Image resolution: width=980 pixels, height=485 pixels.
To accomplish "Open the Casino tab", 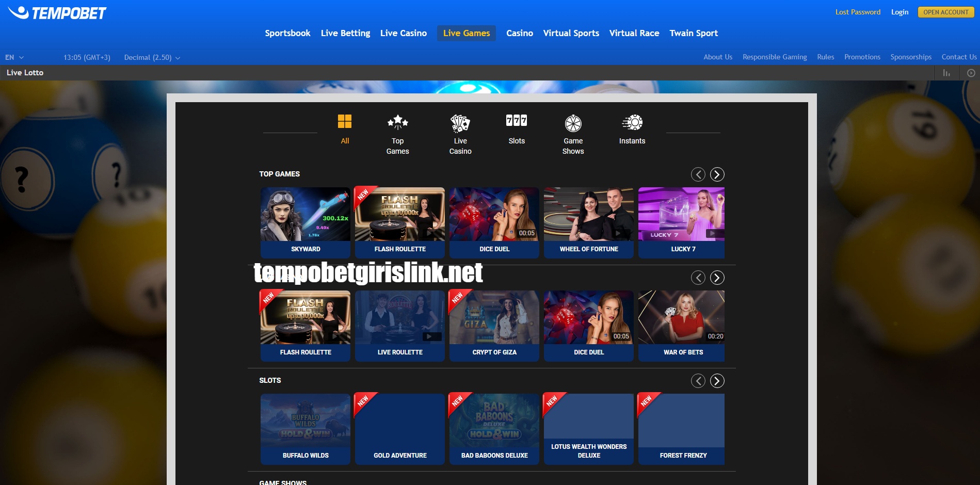I will pyautogui.click(x=520, y=33).
